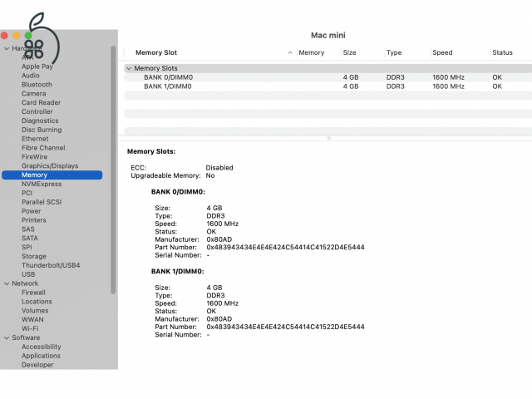Viewport: 532px width, 399px height.
Task: Sort by Speed column header
Action: click(x=442, y=52)
